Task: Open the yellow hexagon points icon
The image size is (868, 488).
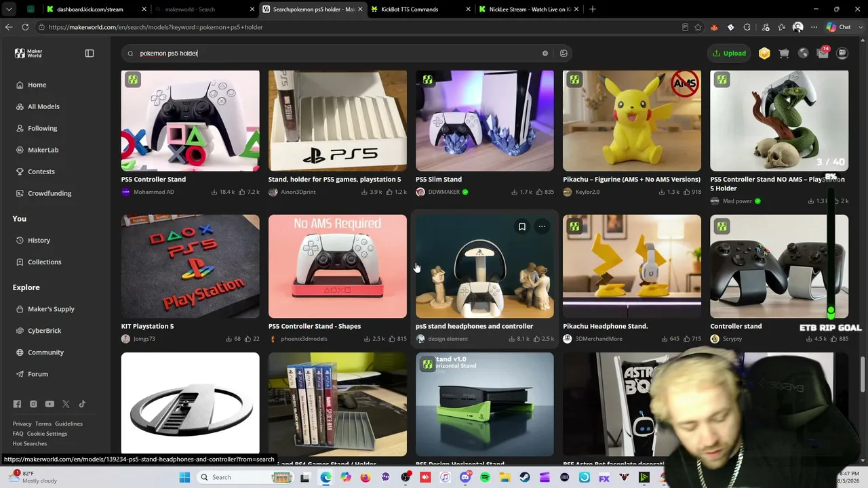Action: [x=764, y=54]
